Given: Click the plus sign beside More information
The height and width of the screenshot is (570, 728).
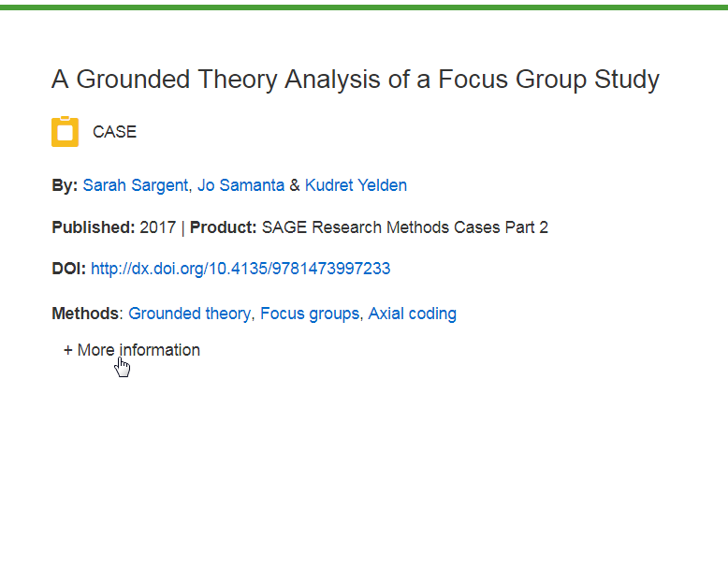Looking at the screenshot, I should pyautogui.click(x=68, y=350).
